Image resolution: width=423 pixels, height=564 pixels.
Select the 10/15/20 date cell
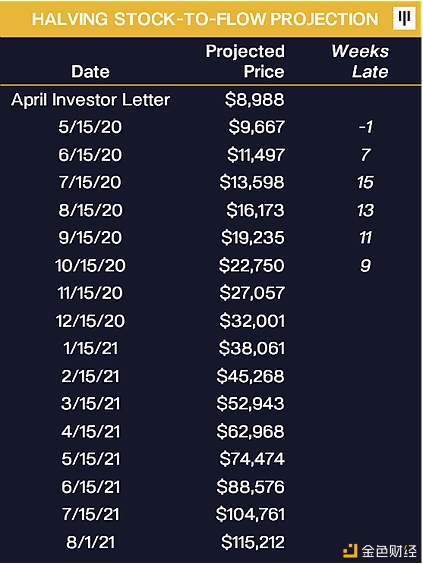pos(90,265)
